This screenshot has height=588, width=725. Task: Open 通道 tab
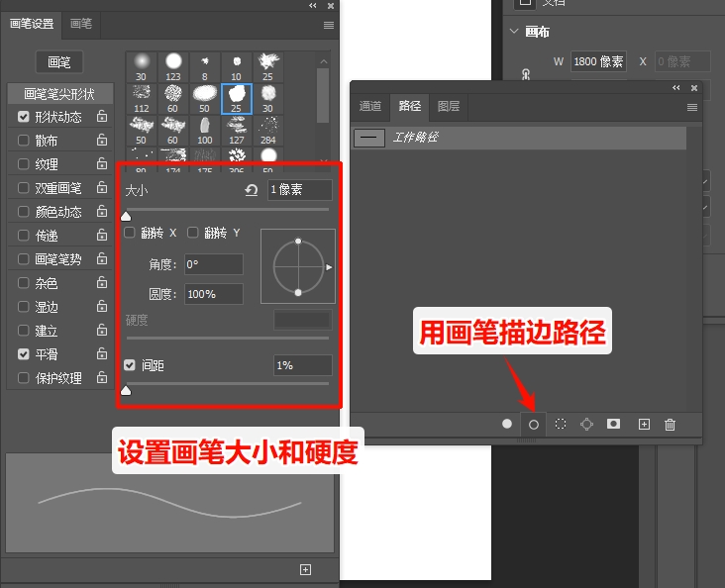pyautogui.click(x=370, y=106)
